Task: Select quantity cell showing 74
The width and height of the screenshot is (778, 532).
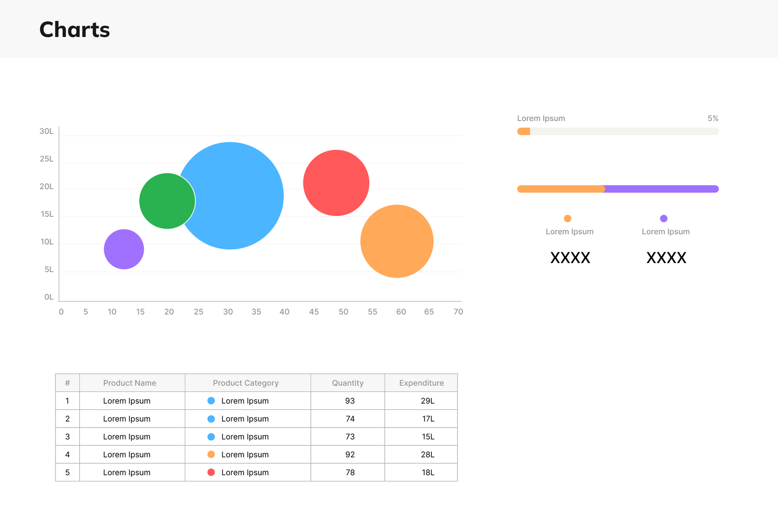Action: pos(350,419)
